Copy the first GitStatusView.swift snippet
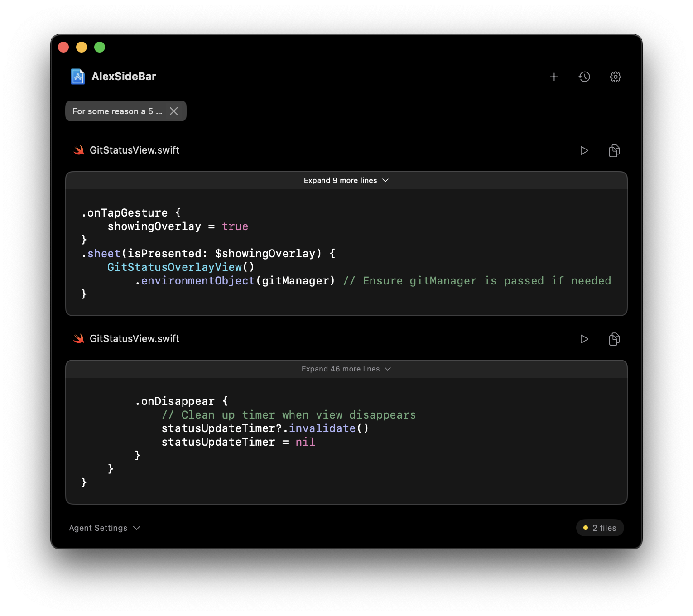Screen dimensions: 693x616 (614, 150)
